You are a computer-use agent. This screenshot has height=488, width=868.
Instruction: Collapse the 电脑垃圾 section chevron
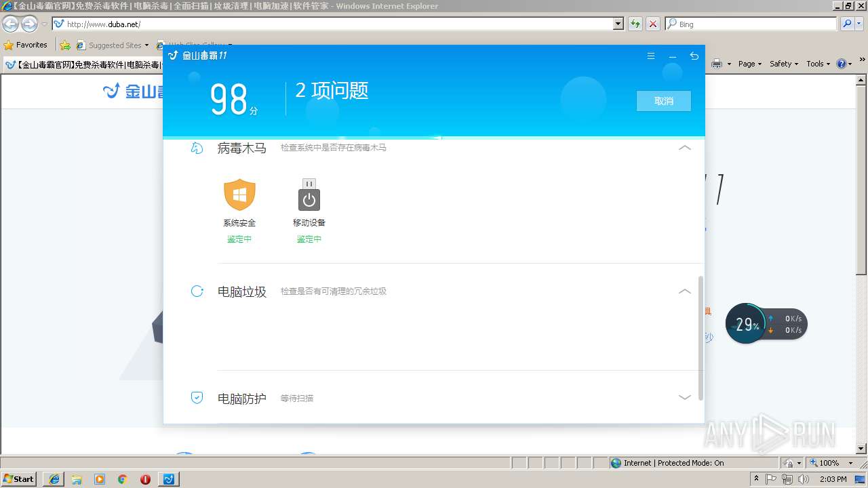685,291
